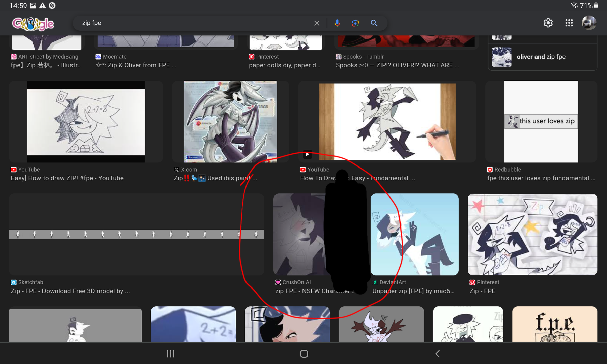Click the Pinterest favicon beside 'paper dolls'
This screenshot has width=607, height=364.
click(252, 57)
